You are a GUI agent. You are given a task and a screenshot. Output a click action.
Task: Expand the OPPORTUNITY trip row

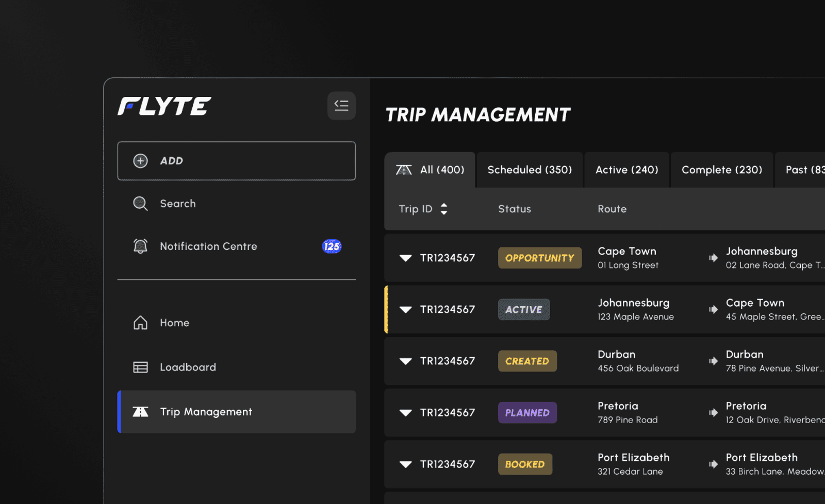point(406,258)
